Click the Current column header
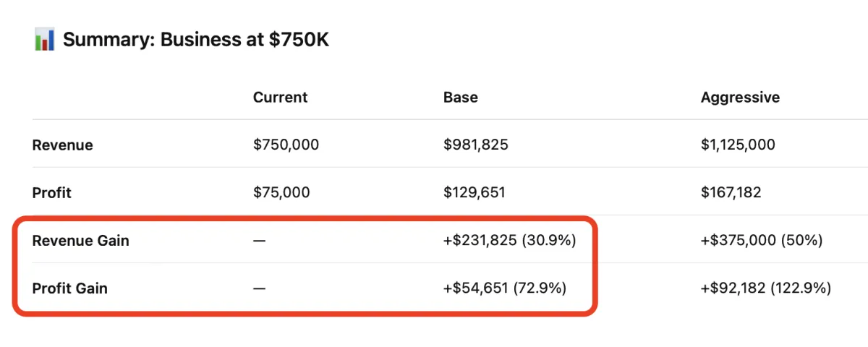The image size is (868, 347). coord(280,97)
